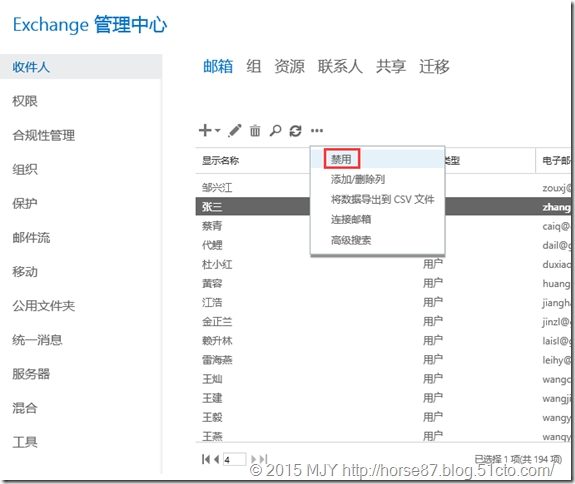Viewport: 575px width, 484px height.
Task: Go to the first page icon
Action: 206,459
